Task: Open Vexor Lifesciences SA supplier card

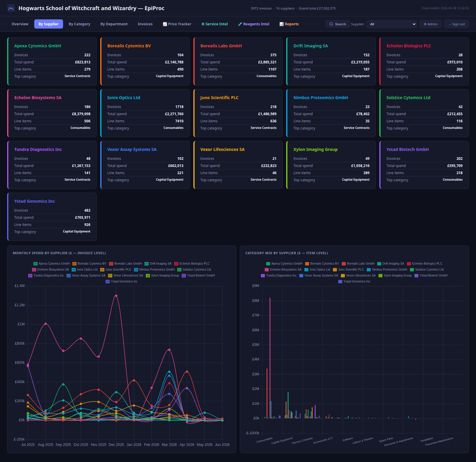Action: point(238,165)
